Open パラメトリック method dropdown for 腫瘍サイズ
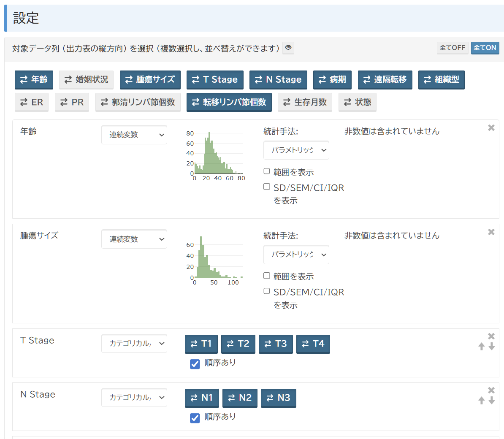This screenshot has width=504, height=439. tap(296, 255)
